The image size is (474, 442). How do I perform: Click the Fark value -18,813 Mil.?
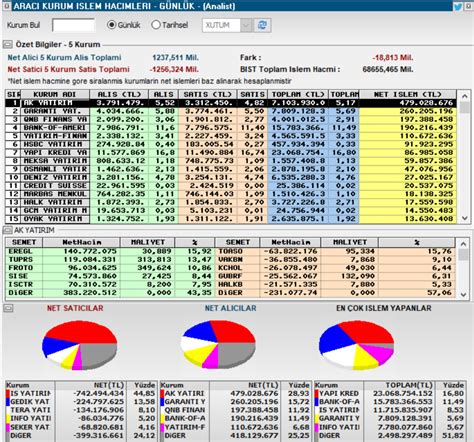click(x=393, y=58)
